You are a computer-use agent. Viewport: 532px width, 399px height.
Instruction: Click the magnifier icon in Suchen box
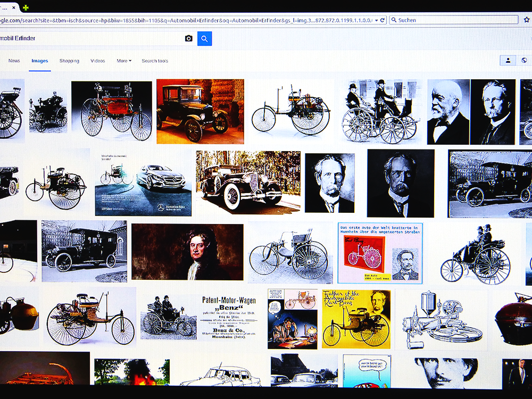394,20
